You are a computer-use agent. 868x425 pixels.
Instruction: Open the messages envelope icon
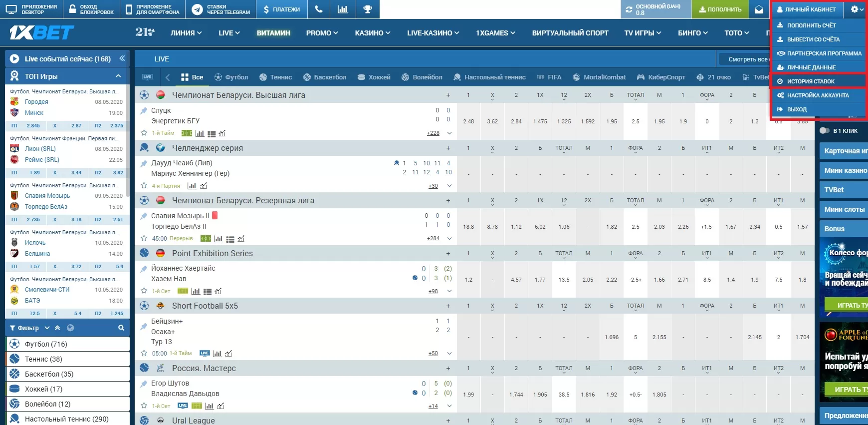tap(759, 9)
